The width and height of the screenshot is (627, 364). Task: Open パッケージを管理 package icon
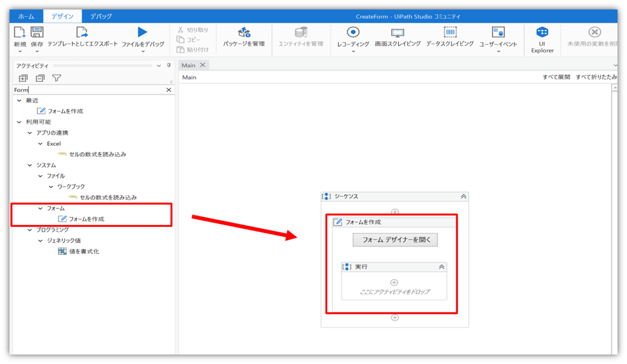click(x=244, y=32)
